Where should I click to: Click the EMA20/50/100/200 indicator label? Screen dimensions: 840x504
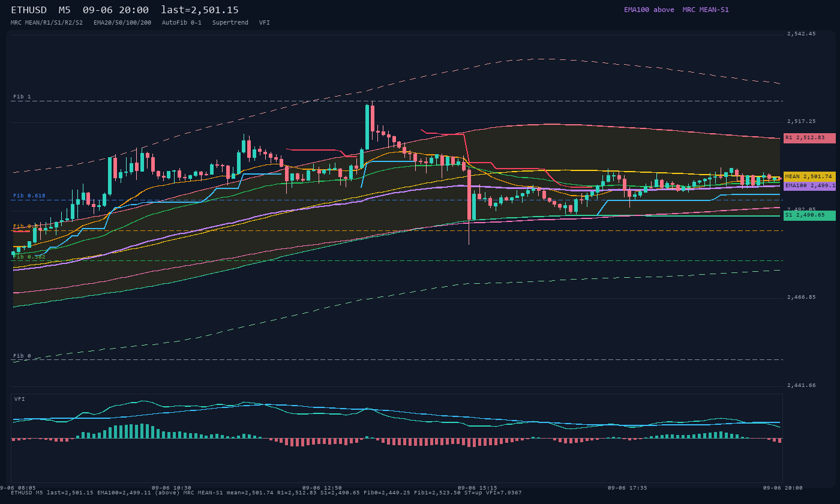pos(122,22)
